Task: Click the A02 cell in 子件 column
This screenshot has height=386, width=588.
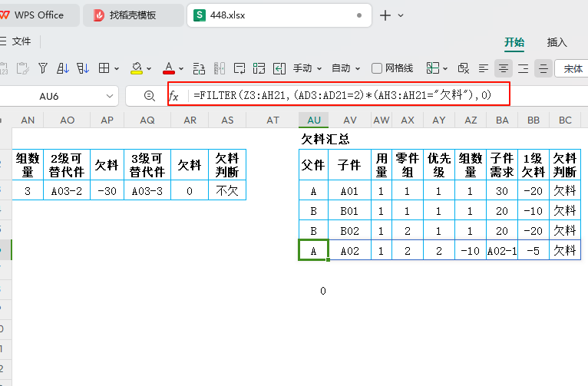Action: pos(349,250)
